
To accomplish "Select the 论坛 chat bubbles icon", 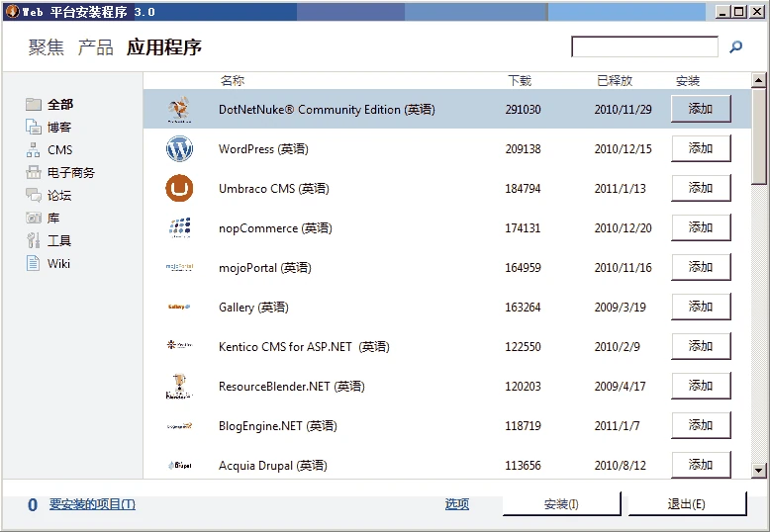I will [34, 195].
